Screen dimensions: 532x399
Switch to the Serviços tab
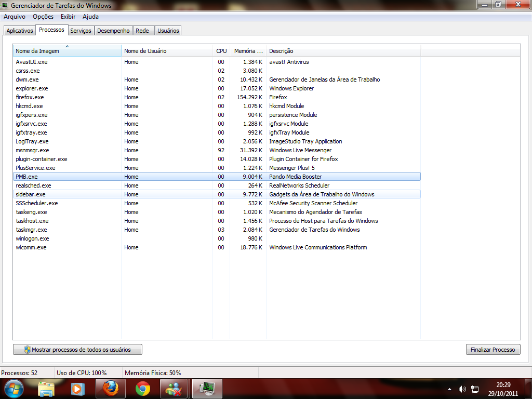[x=81, y=31]
